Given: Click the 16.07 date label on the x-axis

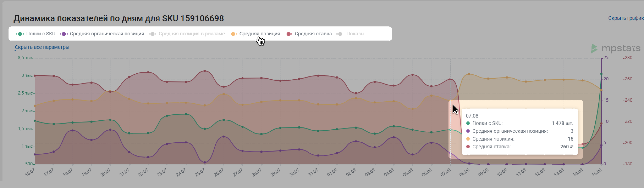Looking at the screenshot, I should [30, 172].
